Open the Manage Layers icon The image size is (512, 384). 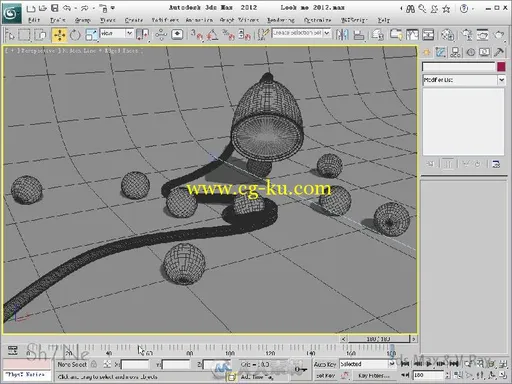point(378,35)
